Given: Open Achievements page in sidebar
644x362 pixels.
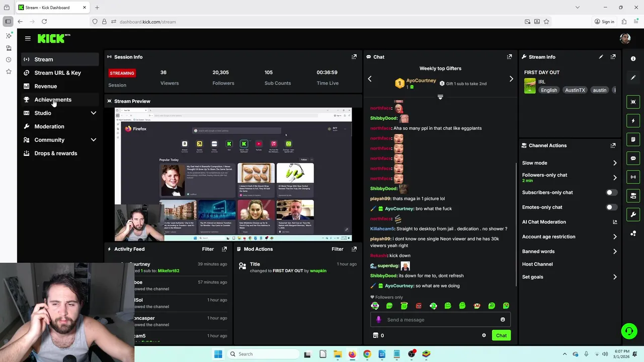Looking at the screenshot, I should [60, 100].
